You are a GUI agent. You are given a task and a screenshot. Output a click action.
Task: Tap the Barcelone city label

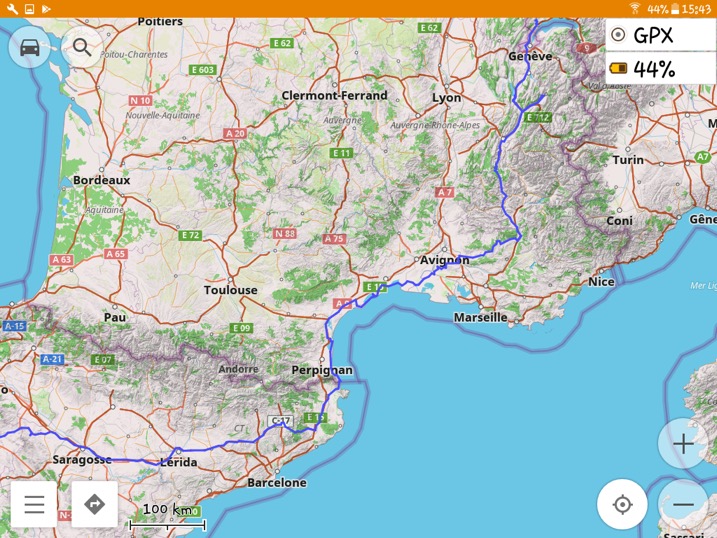click(x=276, y=482)
